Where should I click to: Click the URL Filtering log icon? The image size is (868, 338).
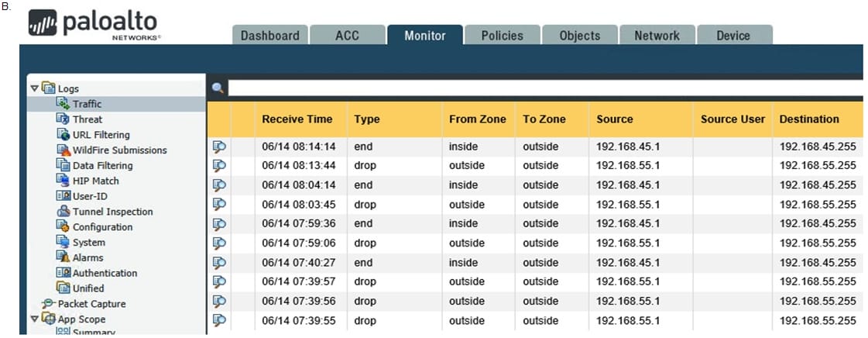coord(63,135)
